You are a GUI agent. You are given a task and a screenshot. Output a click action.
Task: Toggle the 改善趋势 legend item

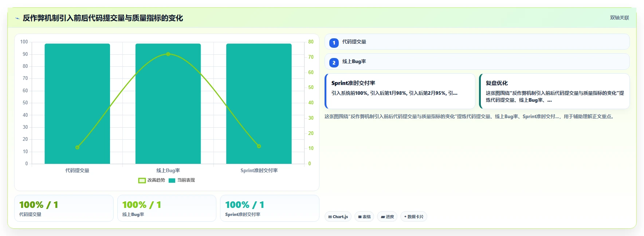tap(152, 180)
